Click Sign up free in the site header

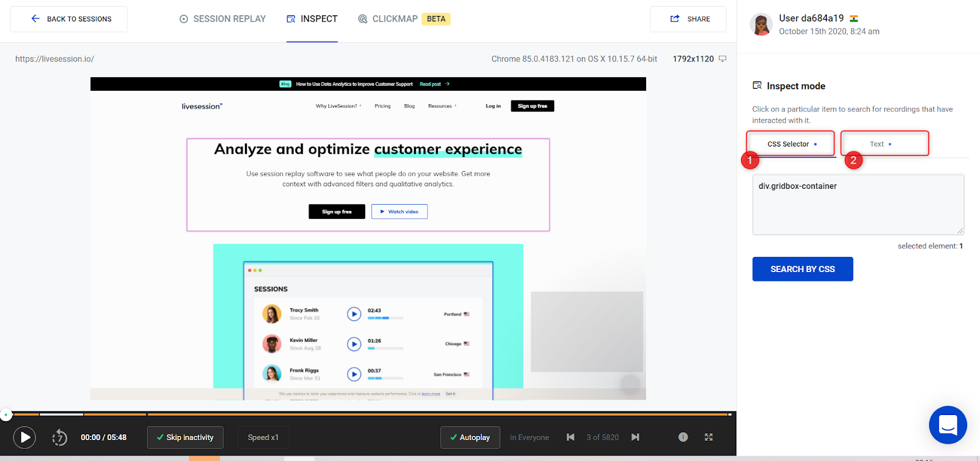point(532,106)
